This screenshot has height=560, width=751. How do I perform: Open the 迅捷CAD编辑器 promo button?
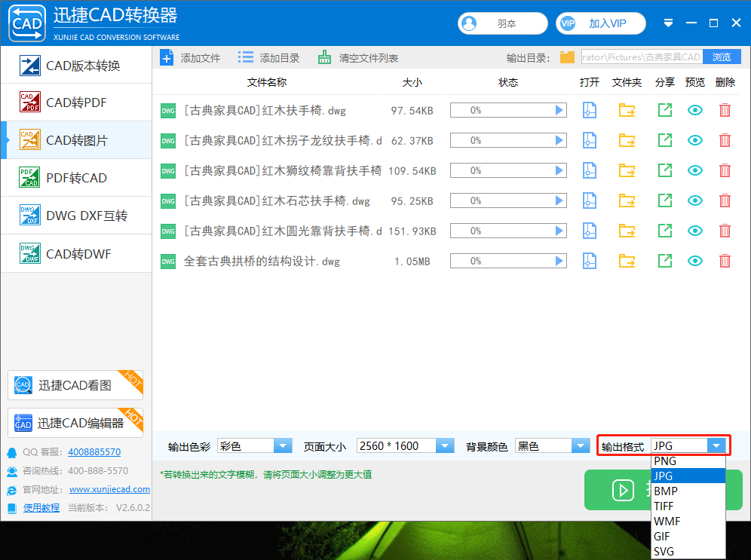tap(75, 423)
